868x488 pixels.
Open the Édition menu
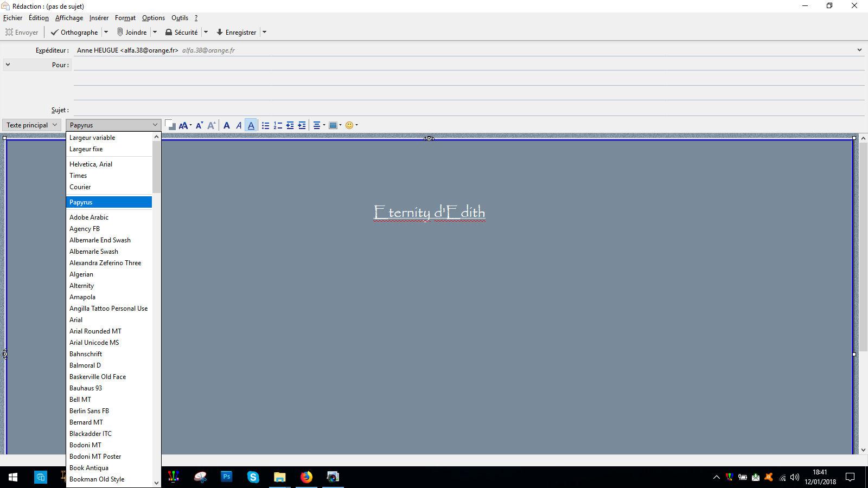(39, 18)
